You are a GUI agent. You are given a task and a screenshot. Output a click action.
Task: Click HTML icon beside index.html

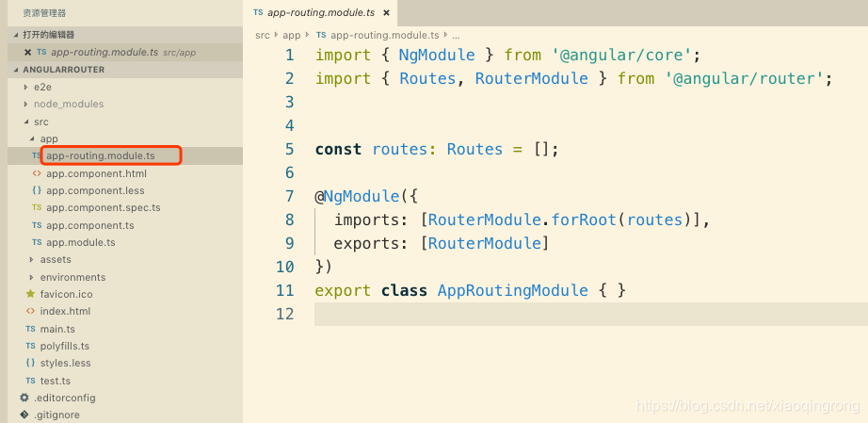[30, 311]
